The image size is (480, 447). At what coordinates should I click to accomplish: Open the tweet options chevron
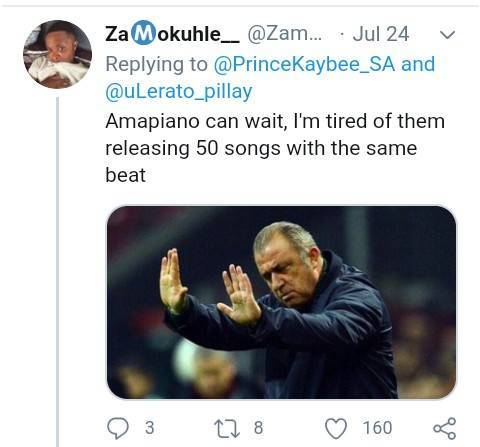[x=447, y=34]
